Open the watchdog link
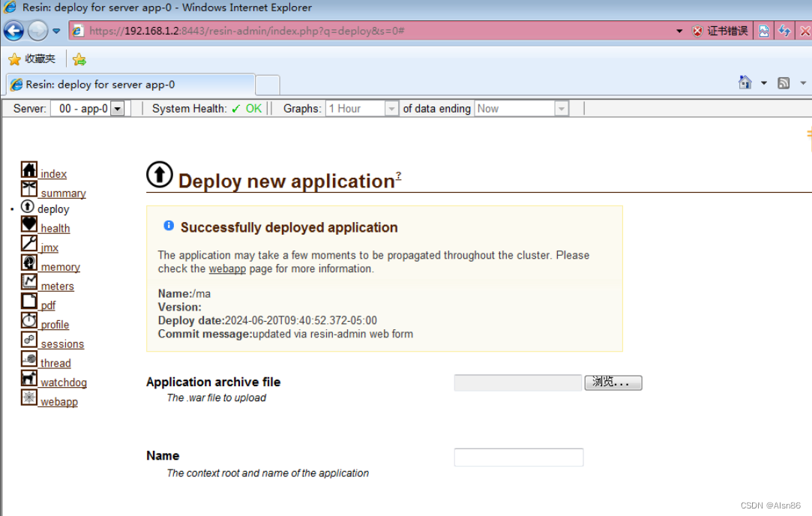Screen dimensions: 812x516 pos(63,382)
